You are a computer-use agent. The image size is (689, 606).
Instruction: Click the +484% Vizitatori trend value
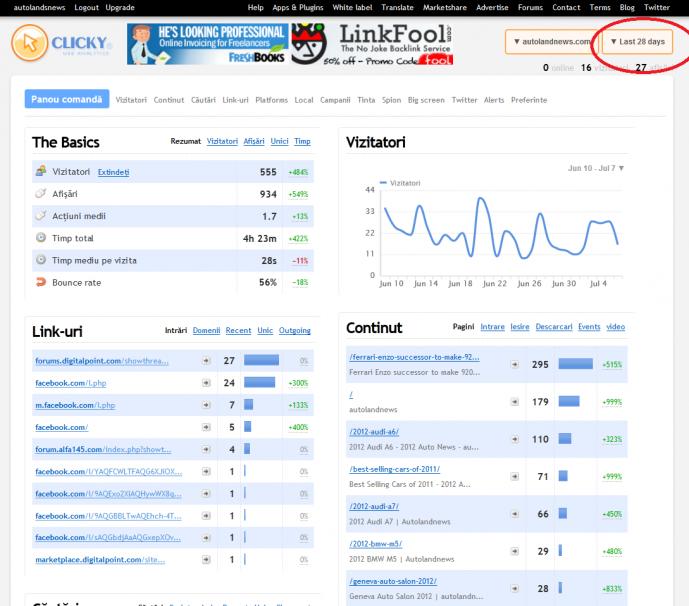point(298,172)
